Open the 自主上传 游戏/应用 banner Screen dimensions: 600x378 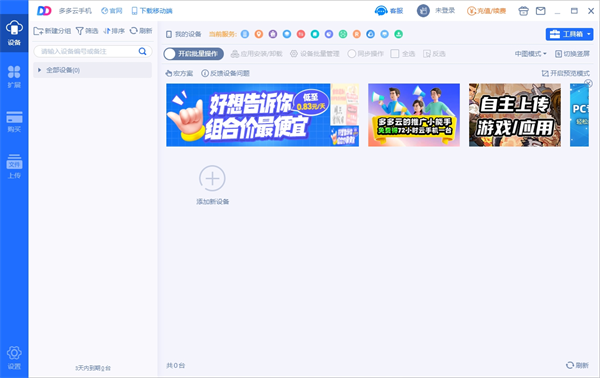pos(515,115)
